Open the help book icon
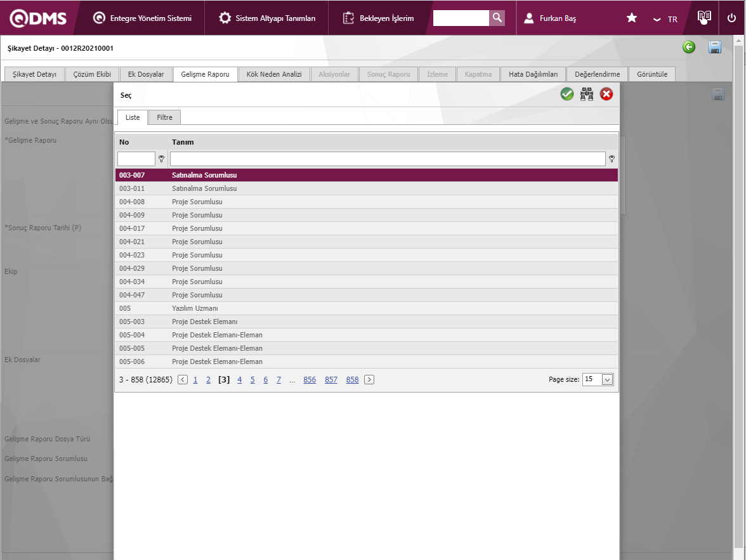This screenshot has width=746, height=560. pos(704,17)
